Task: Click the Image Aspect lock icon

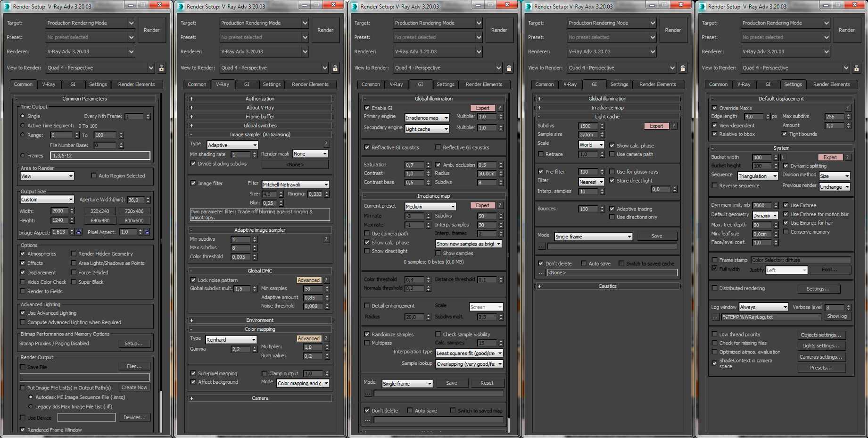Action: pyautogui.click(x=79, y=232)
